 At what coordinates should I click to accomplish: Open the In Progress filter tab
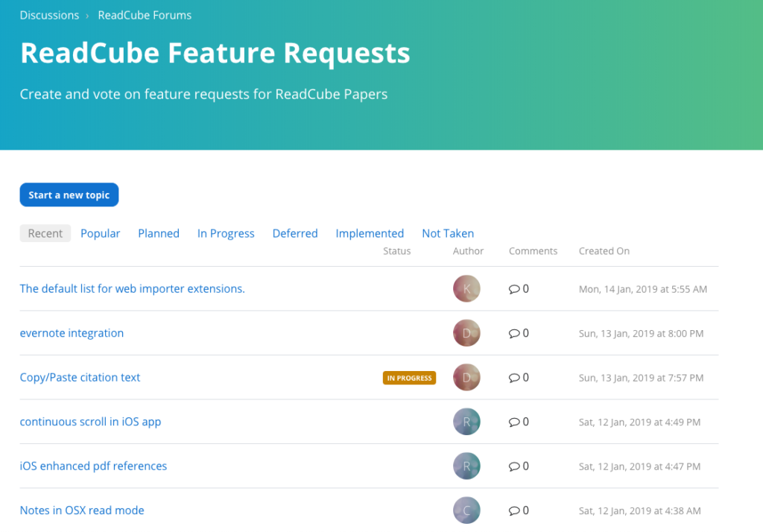[x=226, y=233]
